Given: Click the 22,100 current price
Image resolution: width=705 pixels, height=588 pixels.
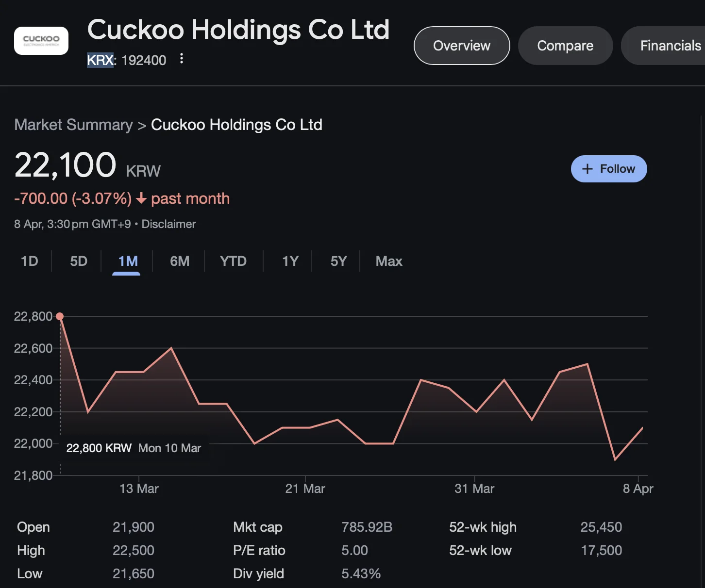Looking at the screenshot, I should tap(65, 165).
